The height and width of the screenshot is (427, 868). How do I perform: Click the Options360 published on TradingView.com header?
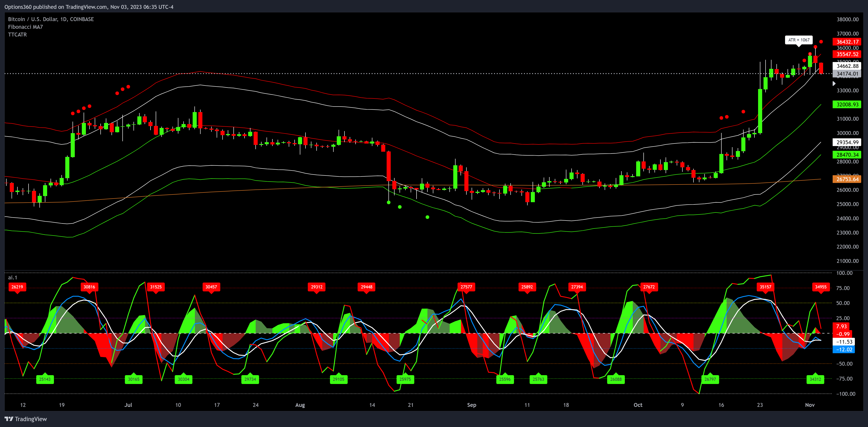(89, 7)
